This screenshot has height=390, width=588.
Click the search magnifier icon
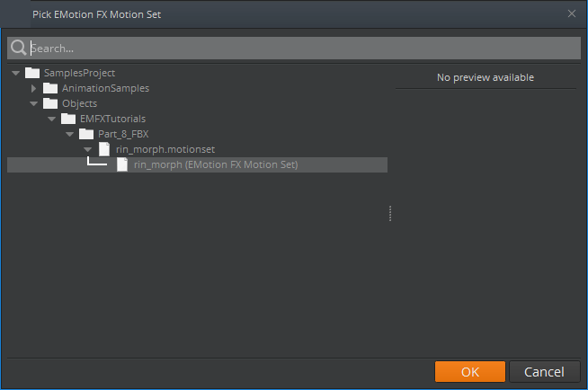coord(18,49)
